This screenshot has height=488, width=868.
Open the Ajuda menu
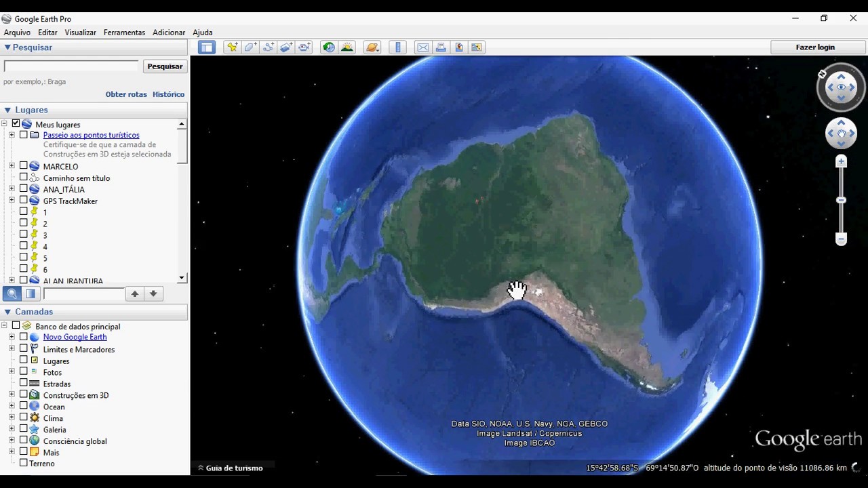[x=203, y=33]
